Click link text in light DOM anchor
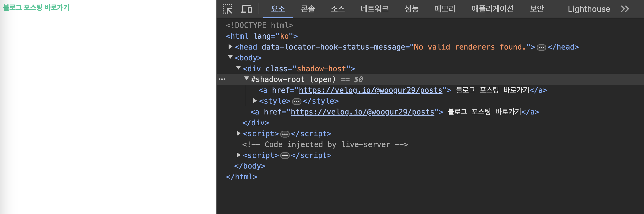The width and height of the screenshot is (644, 214). click(485, 112)
